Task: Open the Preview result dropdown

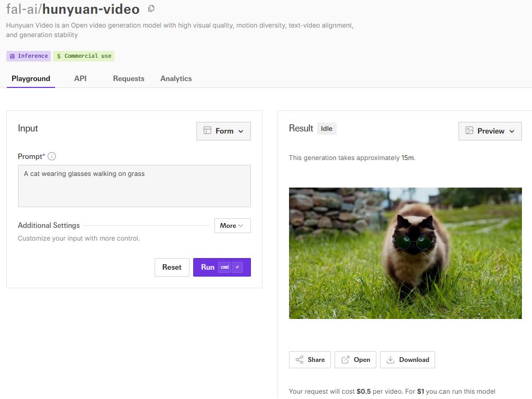Action: tap(490, 131)
